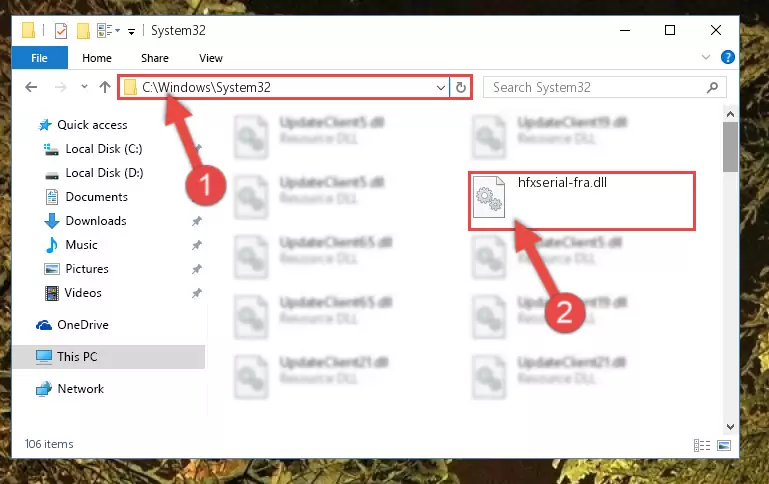Go up one folder level
The width and height of the screenshot is (769, 484).
(x=104, y=87)
